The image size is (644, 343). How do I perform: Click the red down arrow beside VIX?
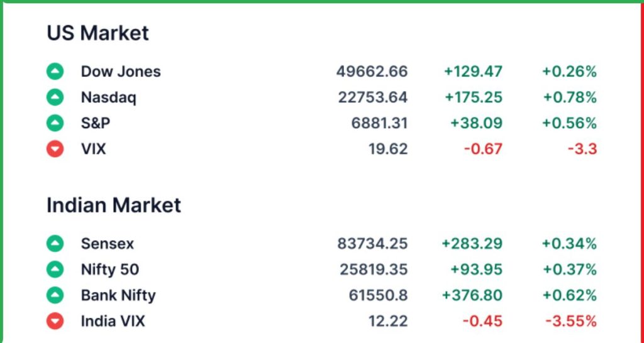pos(55,149)
